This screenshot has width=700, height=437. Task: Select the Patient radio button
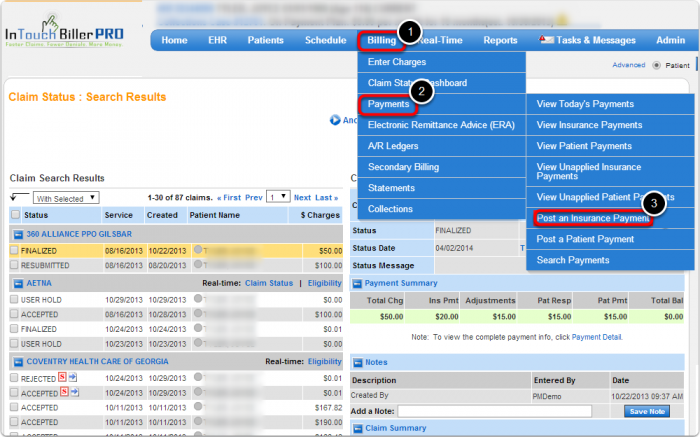tap(657, 66)
